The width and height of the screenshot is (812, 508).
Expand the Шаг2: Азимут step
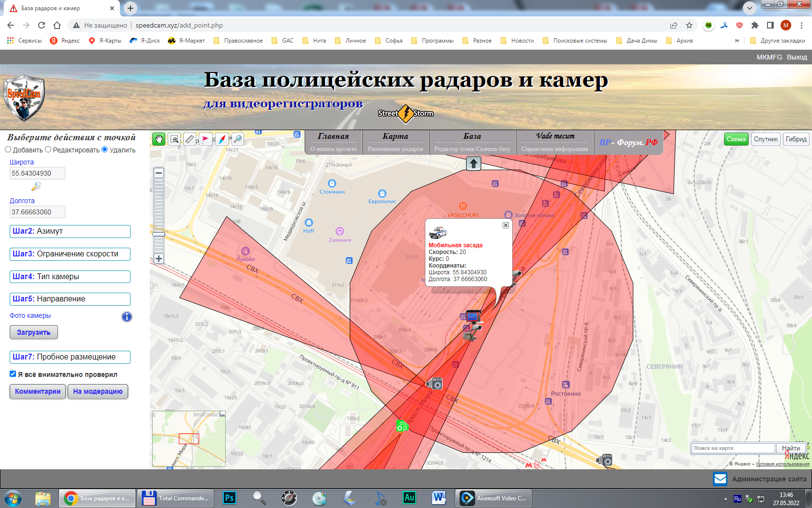click(x=70, y=231)
